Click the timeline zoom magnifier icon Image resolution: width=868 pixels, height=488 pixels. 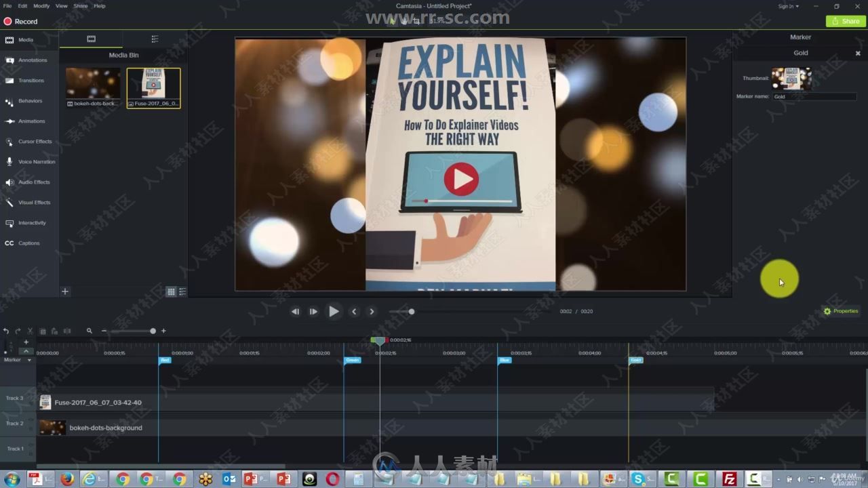89,331
